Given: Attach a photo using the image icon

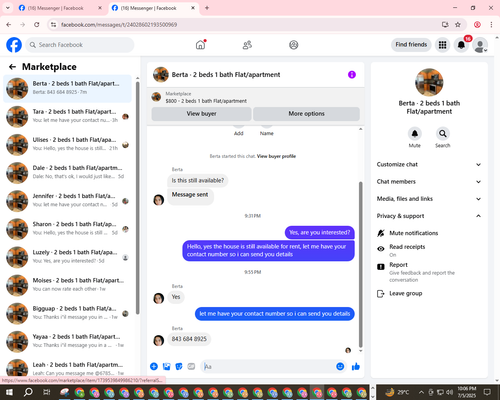Looking at the screenshot, I should (x=166, y=367).
